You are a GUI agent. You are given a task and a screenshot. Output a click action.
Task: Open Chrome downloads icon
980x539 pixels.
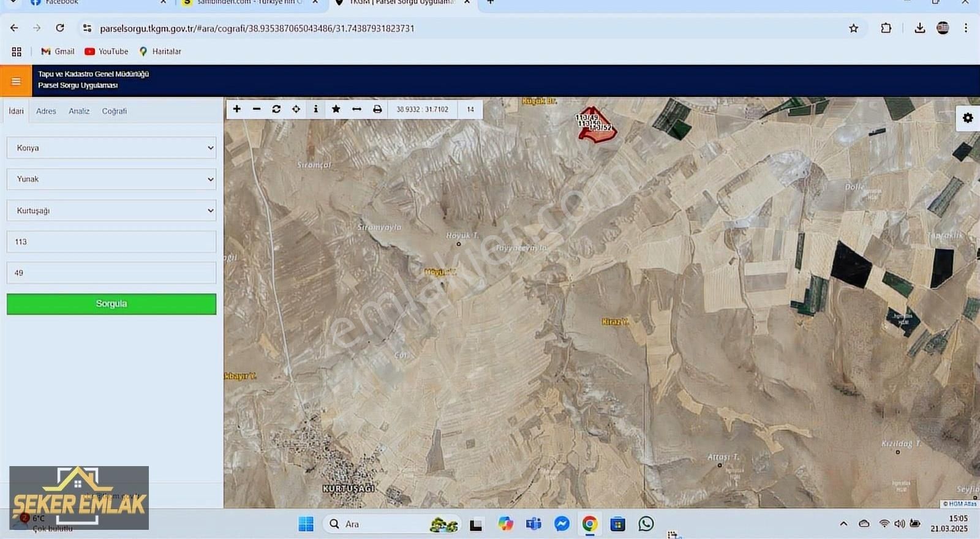[919, 28]
